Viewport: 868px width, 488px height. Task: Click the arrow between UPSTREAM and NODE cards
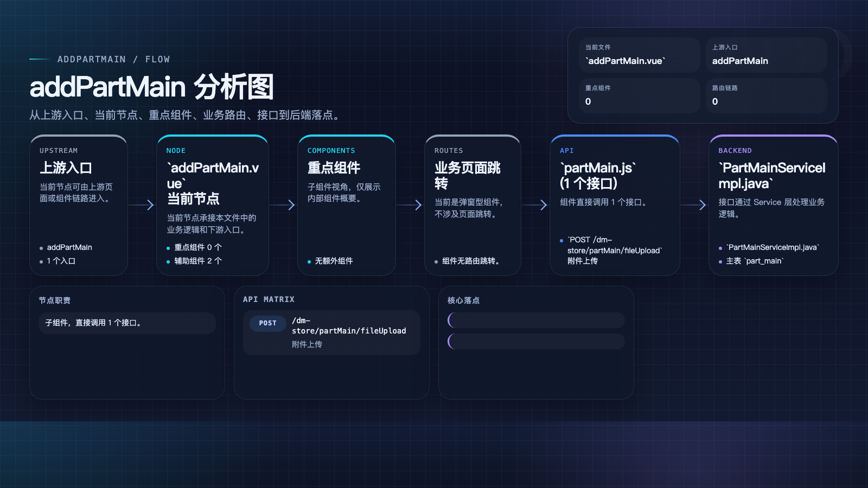click(142, 205)
